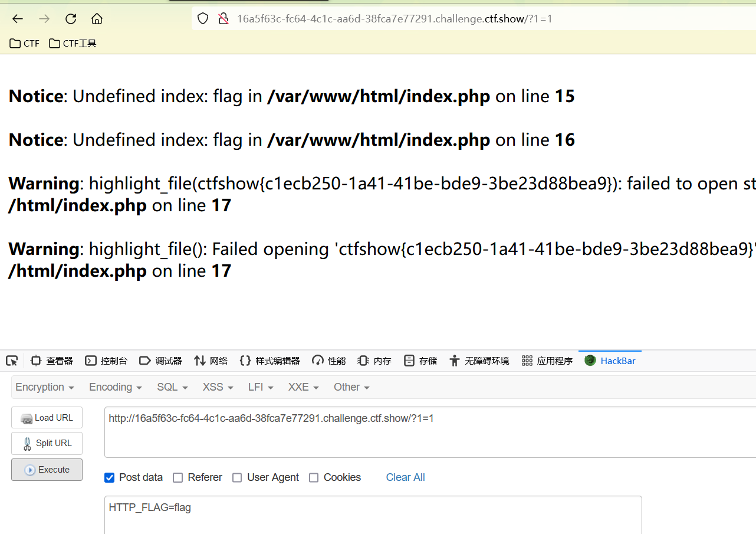The width and height of the screenshot is (756, 534).
Task: Enable the User Agent checkbox
Action: 237,477
